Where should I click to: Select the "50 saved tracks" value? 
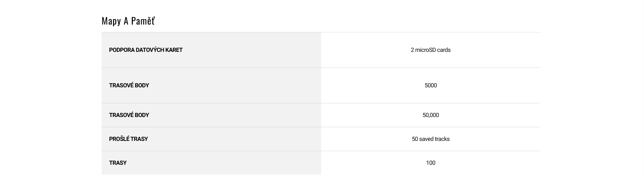431,139
